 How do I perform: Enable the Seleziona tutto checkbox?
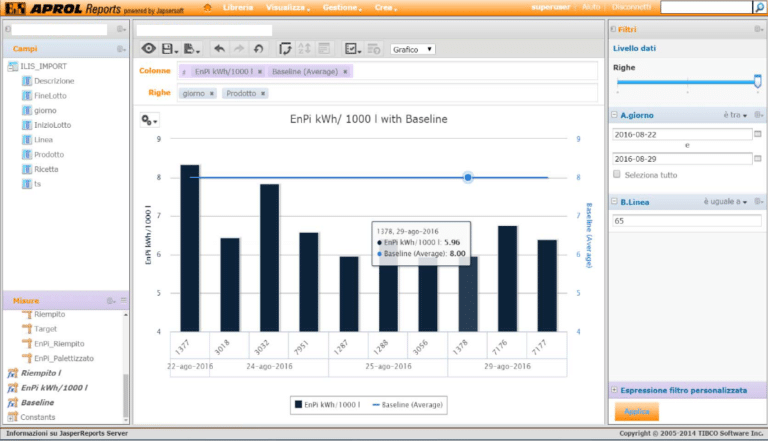click(616, 174)
